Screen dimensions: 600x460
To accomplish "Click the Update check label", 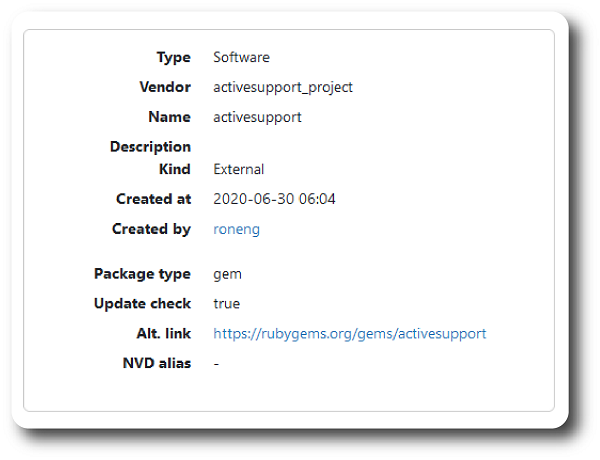I will pyautogui.click(x=142, y=303).
